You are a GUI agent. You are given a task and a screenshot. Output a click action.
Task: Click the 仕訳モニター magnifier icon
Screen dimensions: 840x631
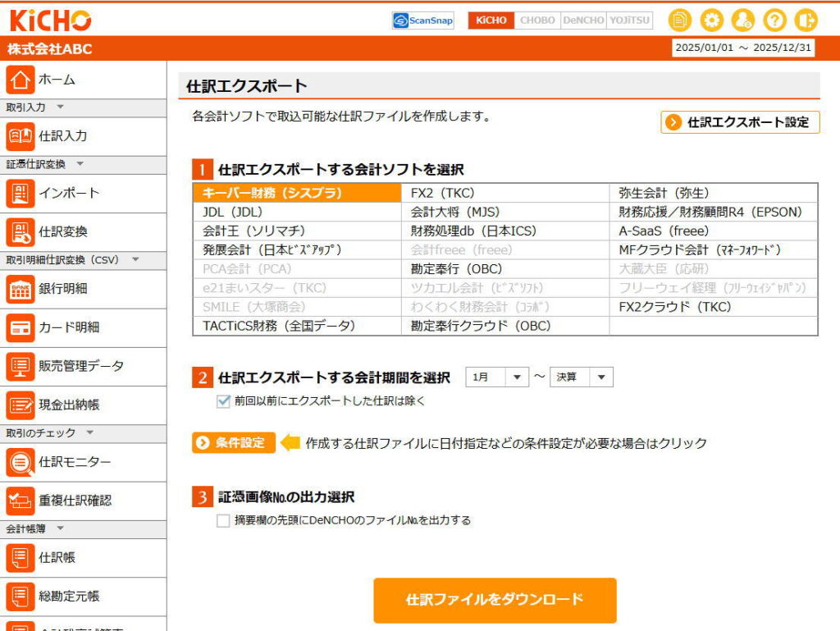[20, 462]
